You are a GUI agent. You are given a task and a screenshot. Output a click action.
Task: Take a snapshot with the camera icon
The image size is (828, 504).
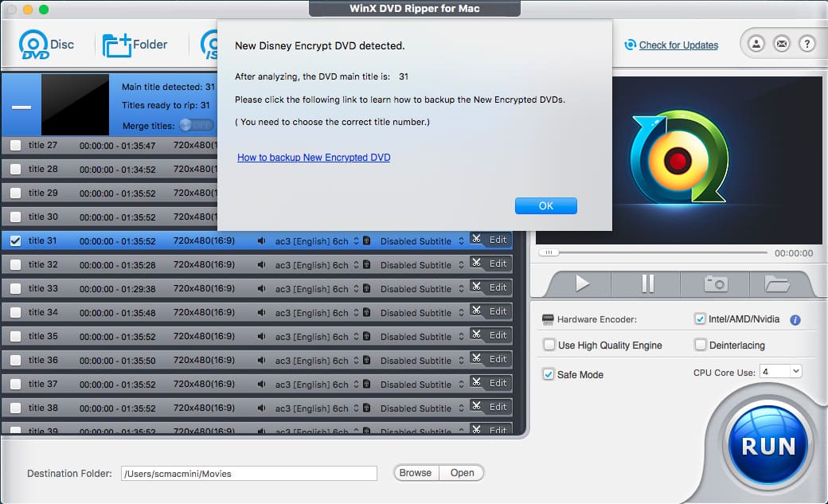pyautogui.click(x=716, y=283)
